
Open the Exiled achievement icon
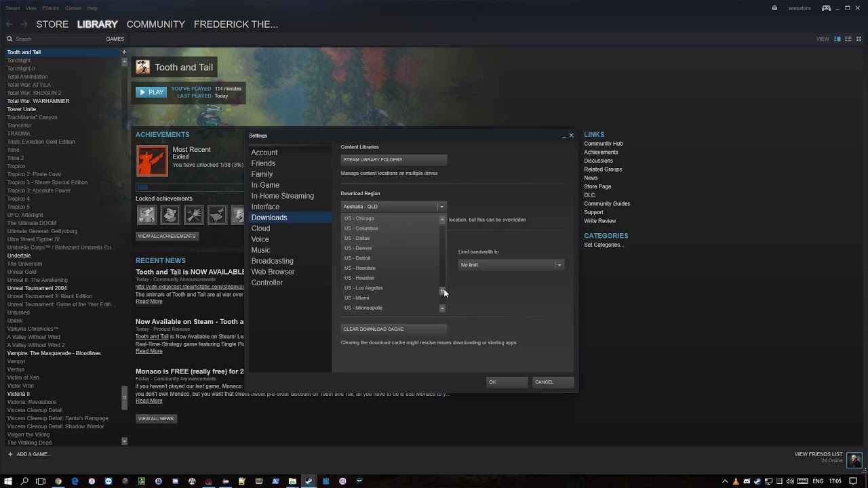152,161
